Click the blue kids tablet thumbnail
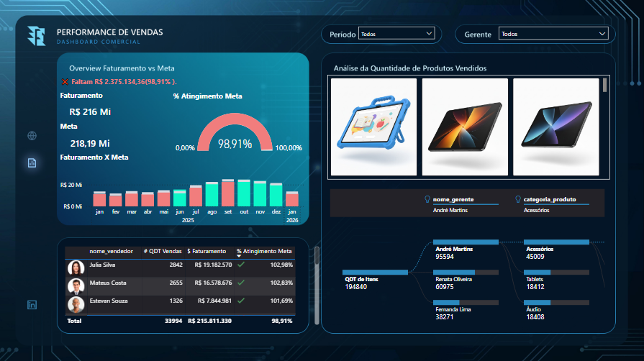The width and height of the screenshot is (644, 361). click(x=373, y=127)
